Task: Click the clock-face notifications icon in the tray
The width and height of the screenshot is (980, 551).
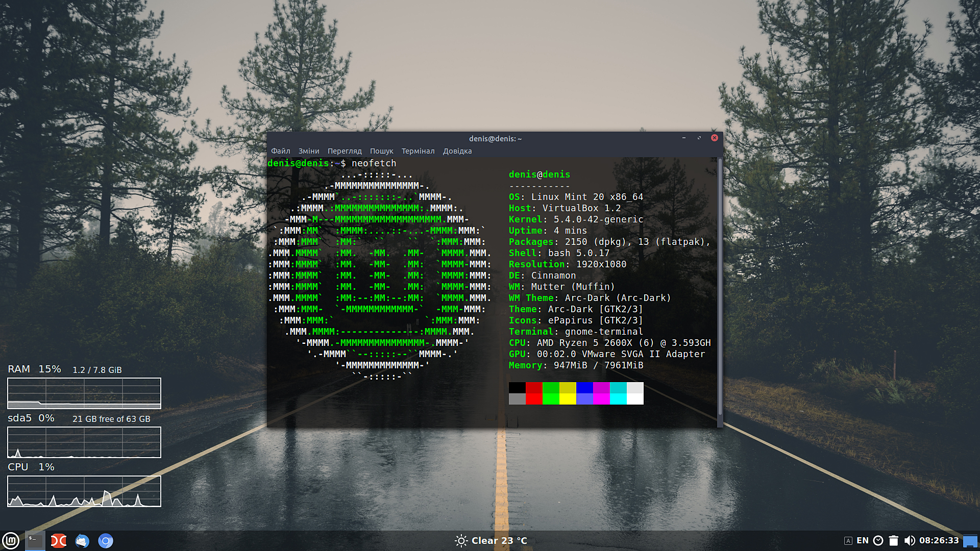Action: (x=878, y=540)
